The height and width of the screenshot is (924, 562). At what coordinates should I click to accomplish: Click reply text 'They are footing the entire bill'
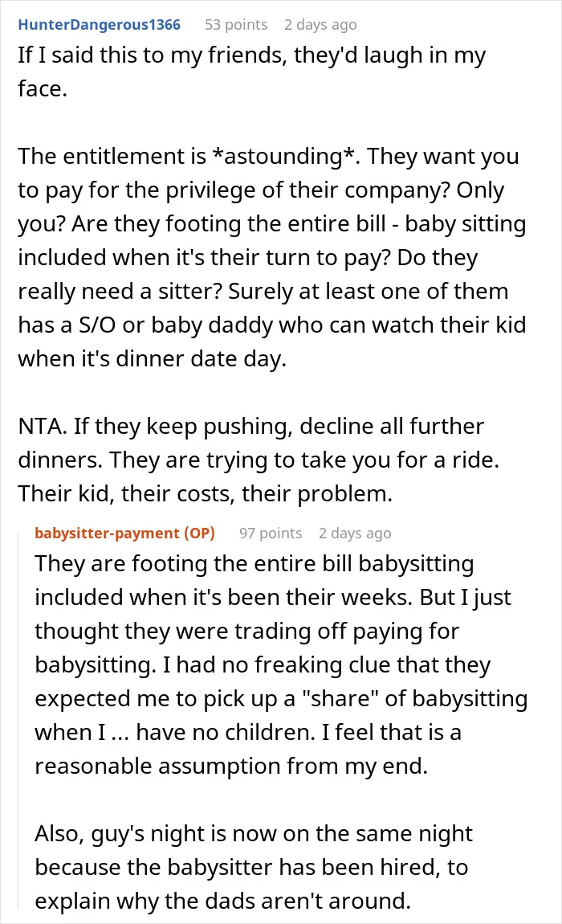point(194,563)
